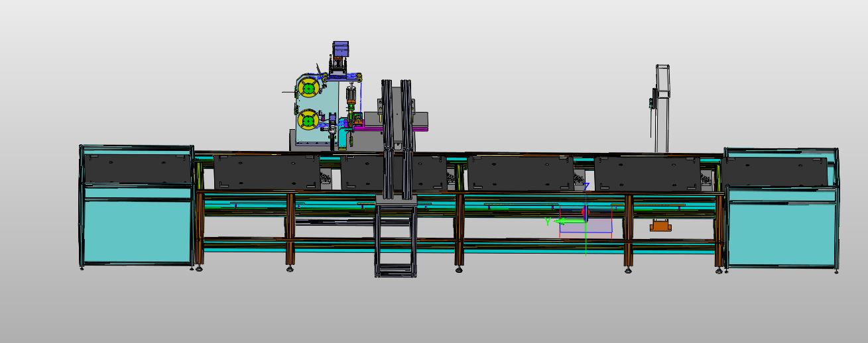Click the blue Z axis label
The height and width of the screenshot is (343, 868).
point(587,187)
